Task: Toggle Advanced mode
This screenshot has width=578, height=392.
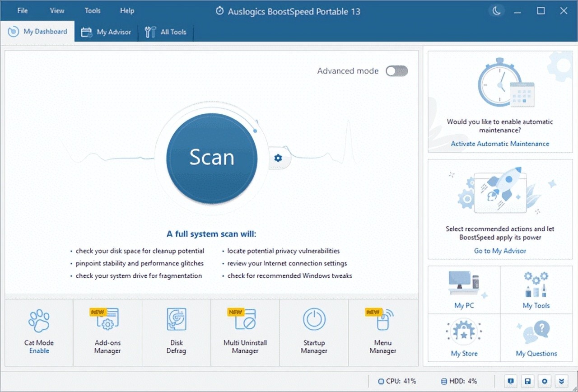Action: [x=396, y=71]
